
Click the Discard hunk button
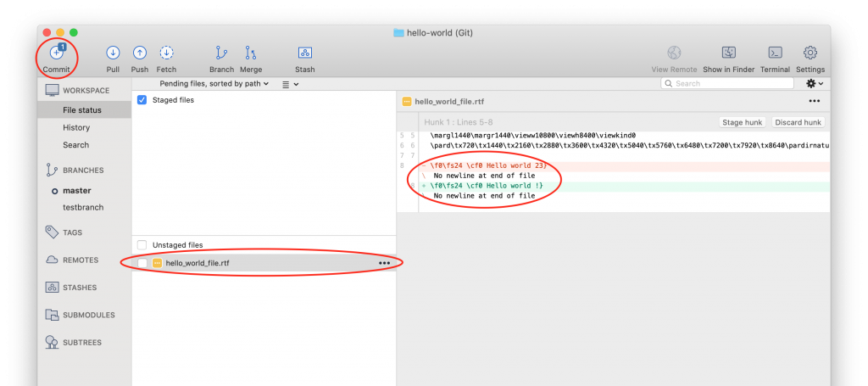(x=798, y=122)
